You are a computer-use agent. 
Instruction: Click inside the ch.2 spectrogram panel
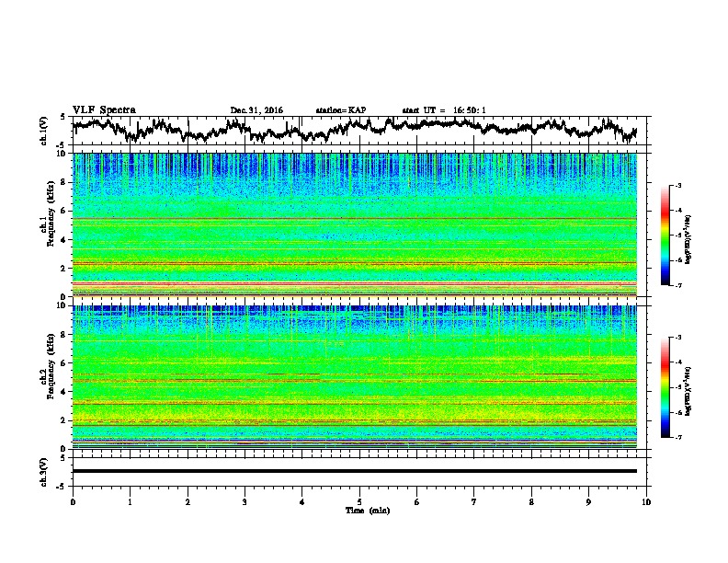pyautogui.click(x=354, y=377)
